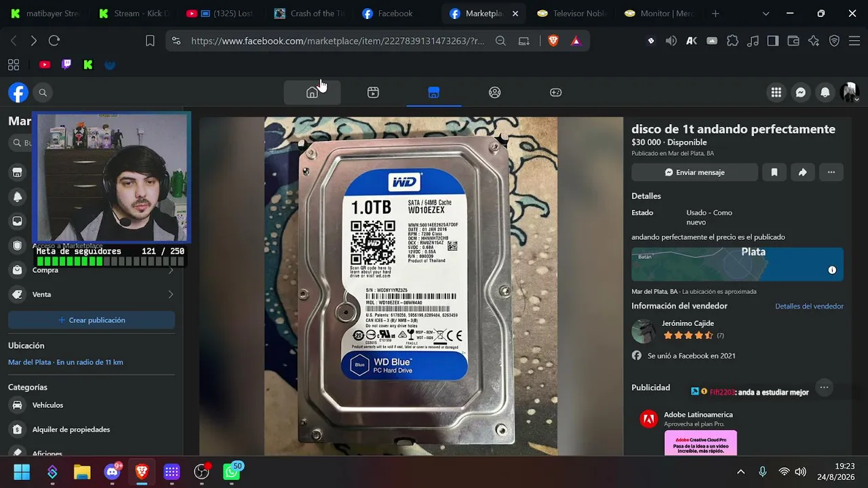Change location Mar del Plata radius link
Image resolution: width=868 pixels, height=488 pixels.
66,362
